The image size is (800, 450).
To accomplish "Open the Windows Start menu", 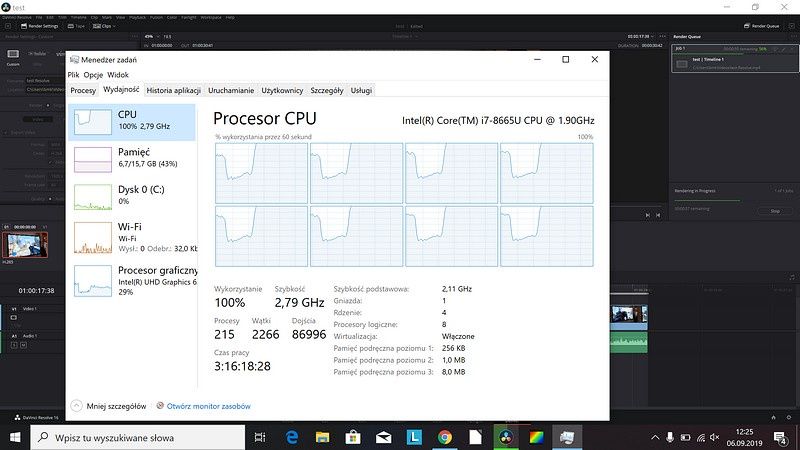I will [15, 437].
